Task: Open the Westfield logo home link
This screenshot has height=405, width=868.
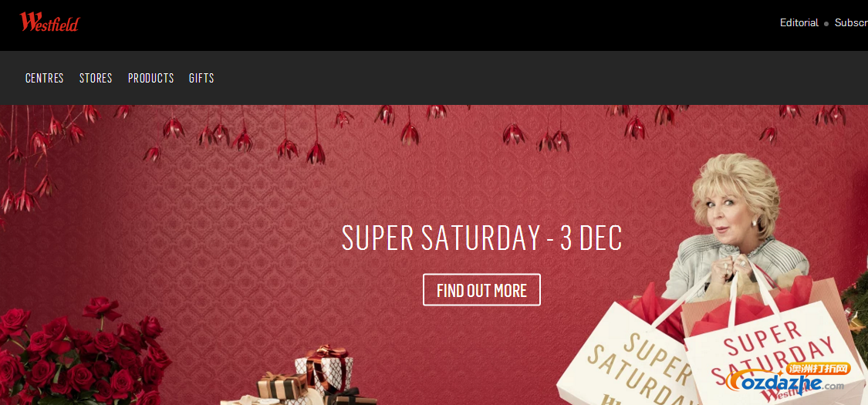Action: (50, 22)
